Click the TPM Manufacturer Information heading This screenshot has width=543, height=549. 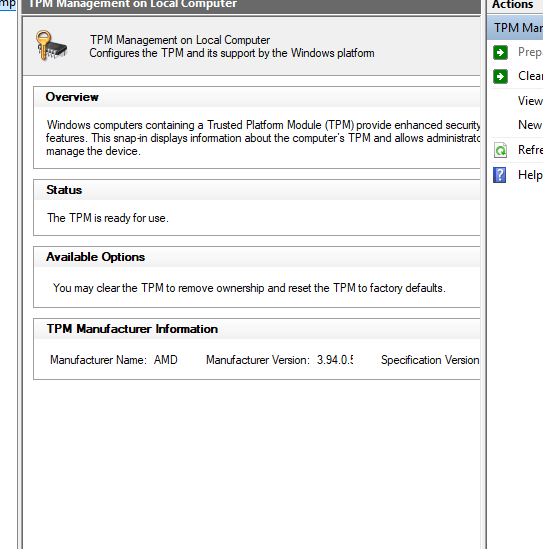click(132, 329)
